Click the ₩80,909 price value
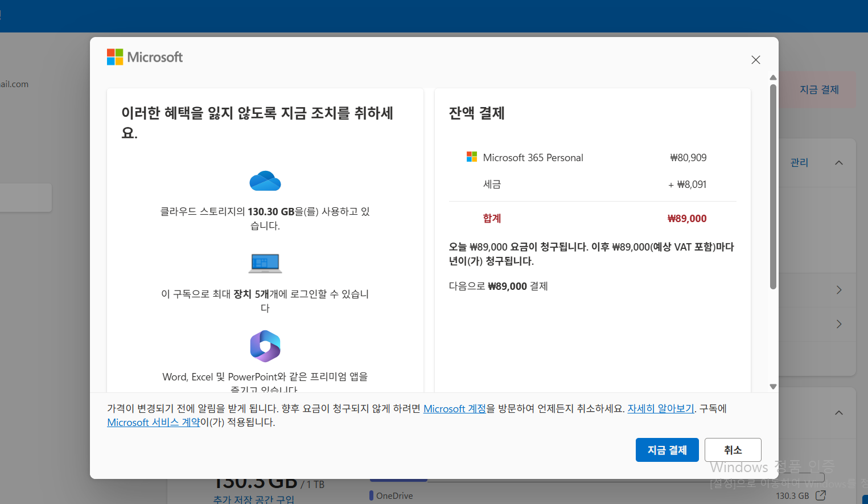Screen dimensions: 868x504 [x=688, y=158]
